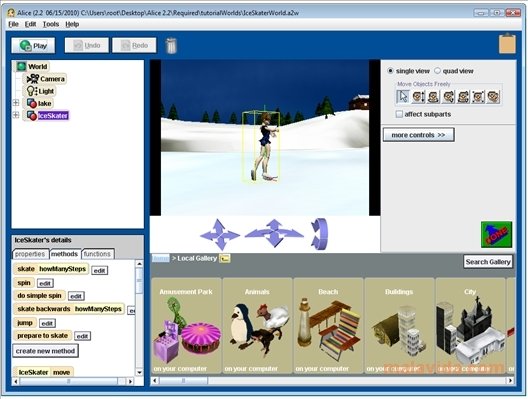Click the camera rotate curved arrow control
528x399 pixels.
320,234
